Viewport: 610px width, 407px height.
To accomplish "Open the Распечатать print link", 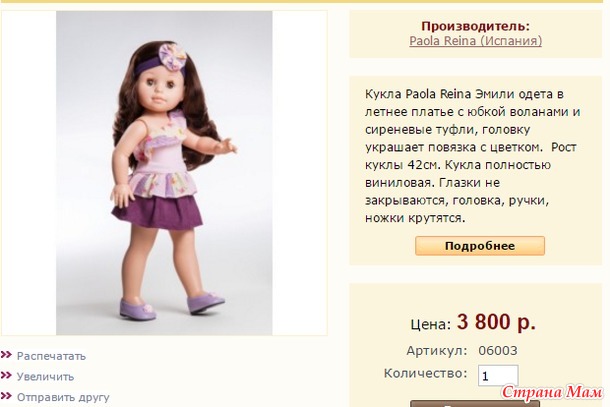I will (x=51, y=356).
